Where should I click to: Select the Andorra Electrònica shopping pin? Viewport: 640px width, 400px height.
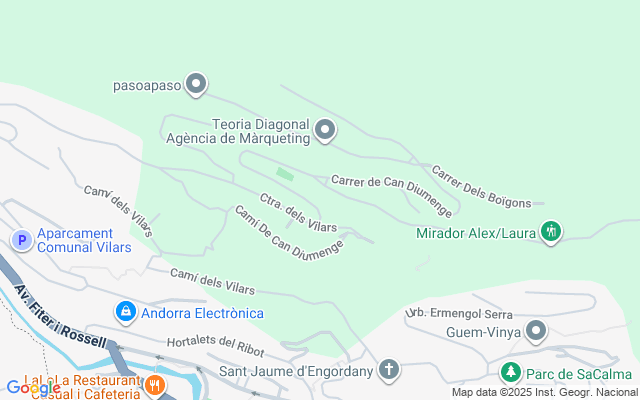126,312
